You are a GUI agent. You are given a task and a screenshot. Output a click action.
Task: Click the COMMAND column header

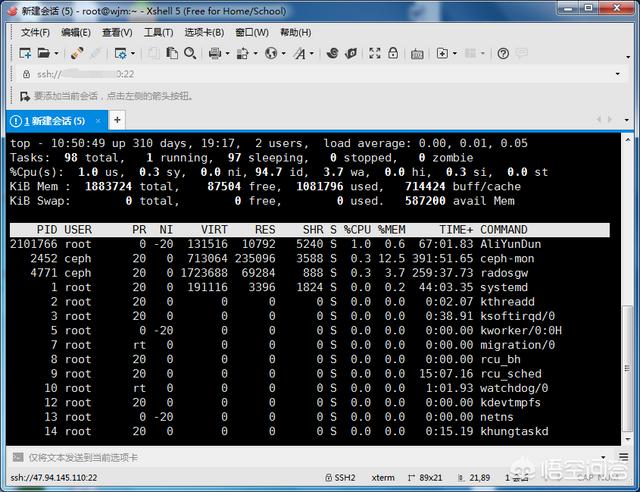[504, 230]
